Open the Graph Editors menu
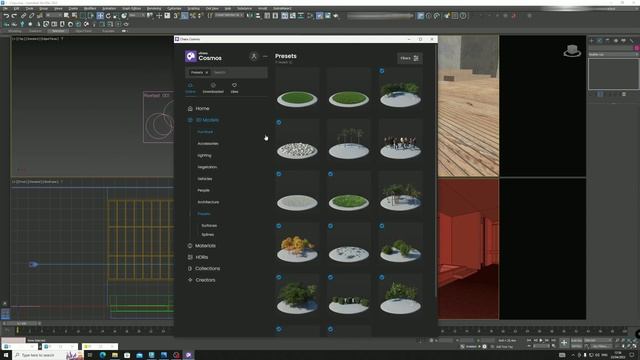The width and height of the screenshot is (640, 360). tap(131, 8)
